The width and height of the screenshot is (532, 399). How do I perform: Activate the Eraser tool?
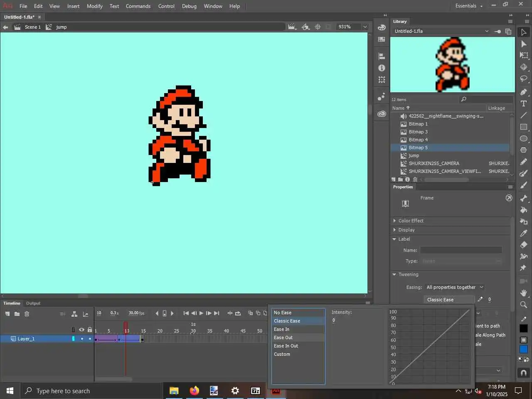(524, 245)
